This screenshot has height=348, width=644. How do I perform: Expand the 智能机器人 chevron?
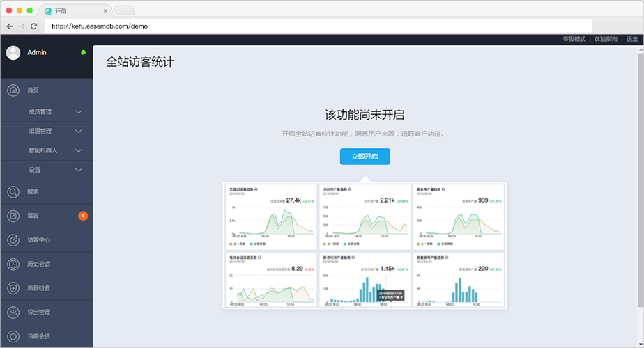(79, 150)
